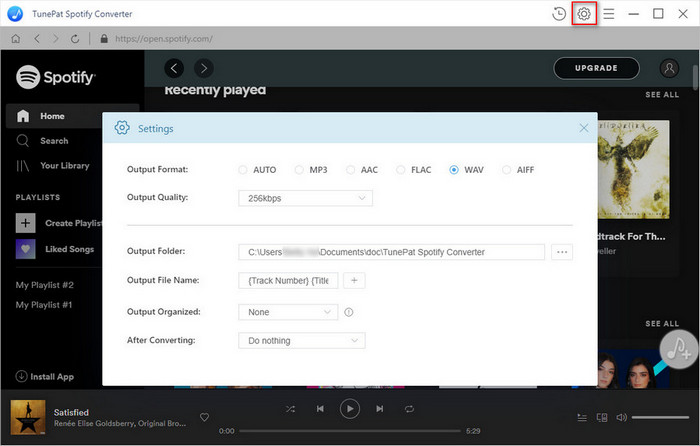The width and height of the screenshot is (700, 446).
Task: Open My Playlist #2
Action: pyautogui.click(x=45, y=285)
